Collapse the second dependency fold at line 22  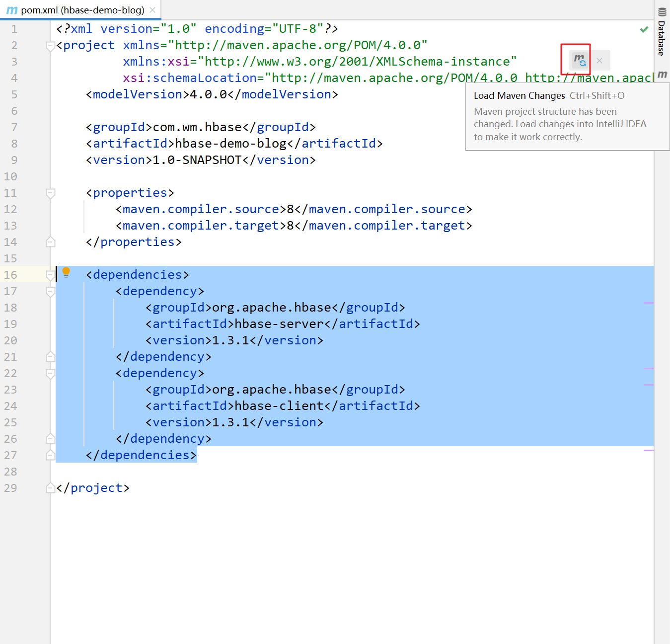pos(50,374)
